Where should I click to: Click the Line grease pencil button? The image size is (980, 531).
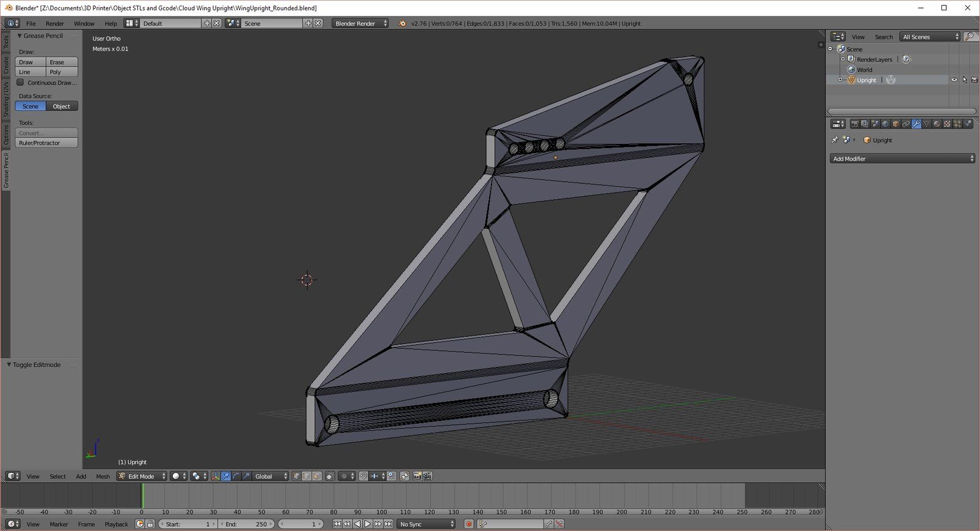click(31, 72)
